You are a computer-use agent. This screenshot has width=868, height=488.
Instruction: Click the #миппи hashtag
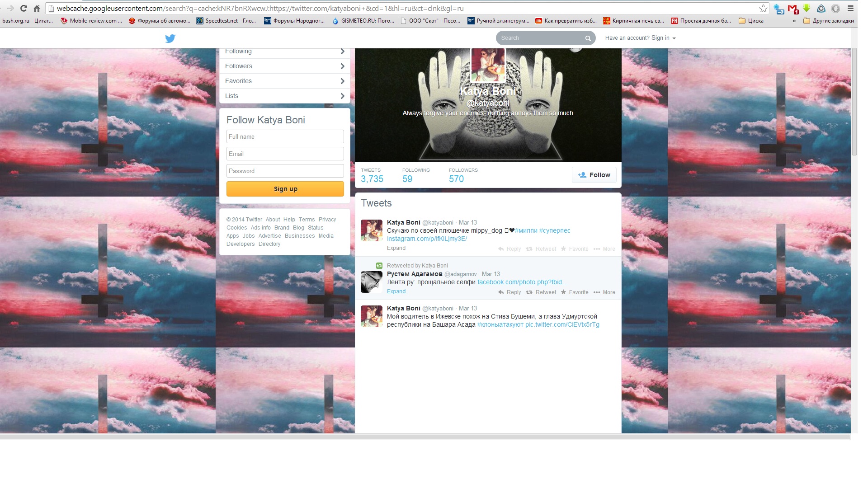pos(526,230)
